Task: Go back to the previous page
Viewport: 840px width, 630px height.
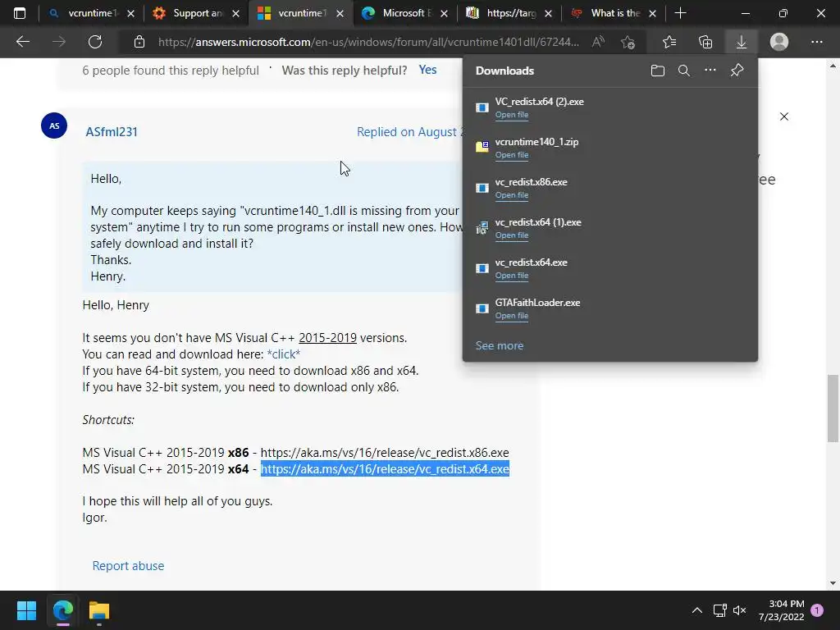Action: [22, 42]
